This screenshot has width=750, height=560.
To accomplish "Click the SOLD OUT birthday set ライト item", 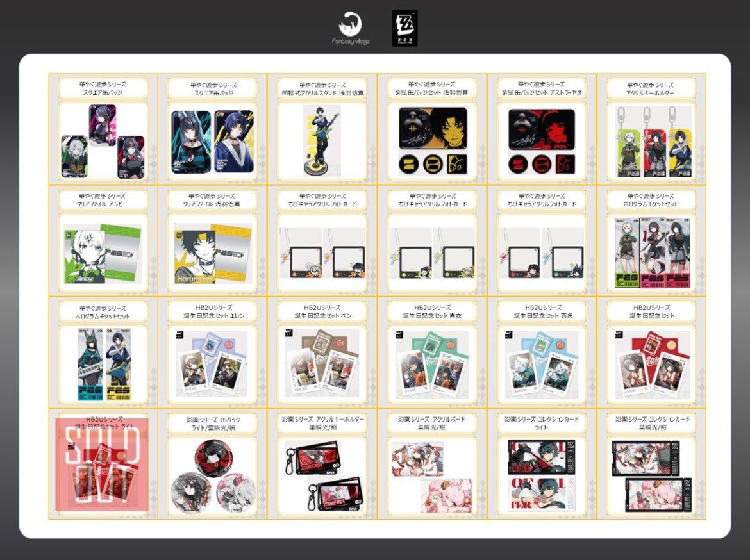I will [101, 465].
